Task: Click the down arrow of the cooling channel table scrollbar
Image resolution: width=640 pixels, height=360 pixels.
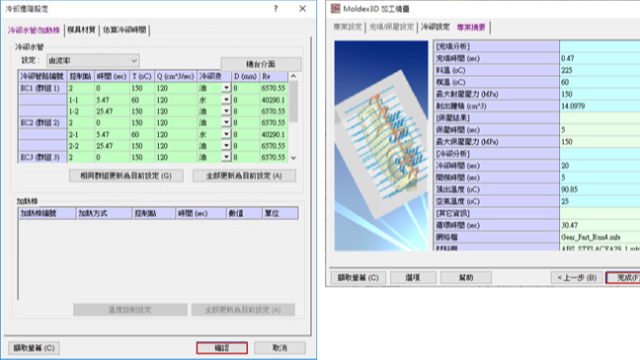Action: (293, 158)
